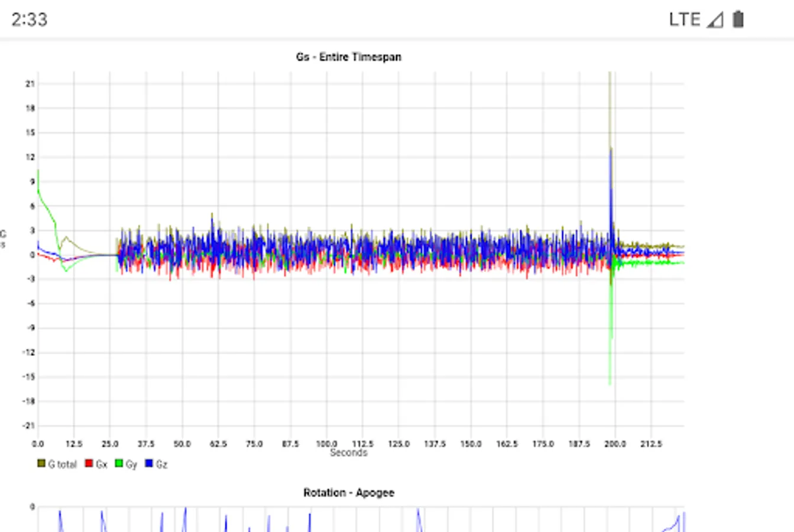Viewport: 794px width, 532px height.
Task: Click the '200.0' x-axis tick label
Action: pyautogui.click(x=615, y=444)
